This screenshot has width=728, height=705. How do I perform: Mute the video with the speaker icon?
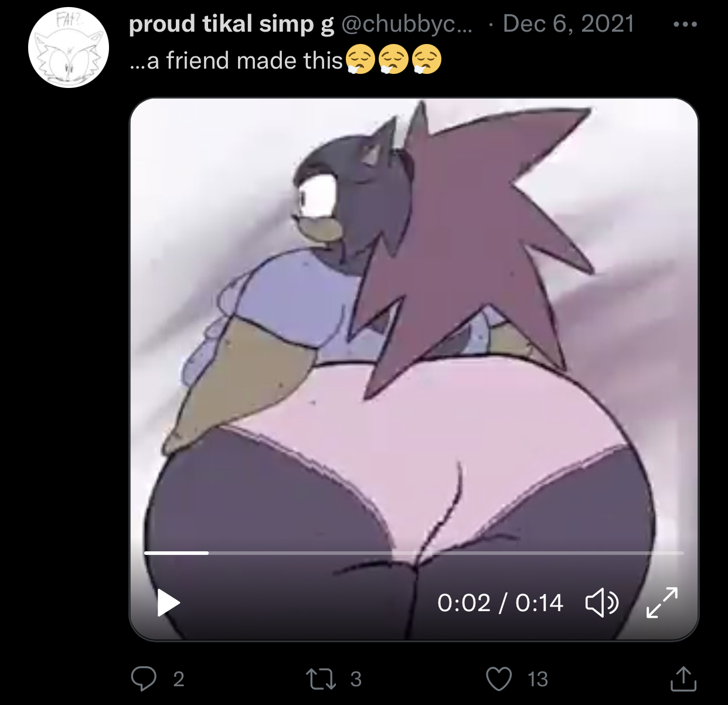click(x=602, y=603)
